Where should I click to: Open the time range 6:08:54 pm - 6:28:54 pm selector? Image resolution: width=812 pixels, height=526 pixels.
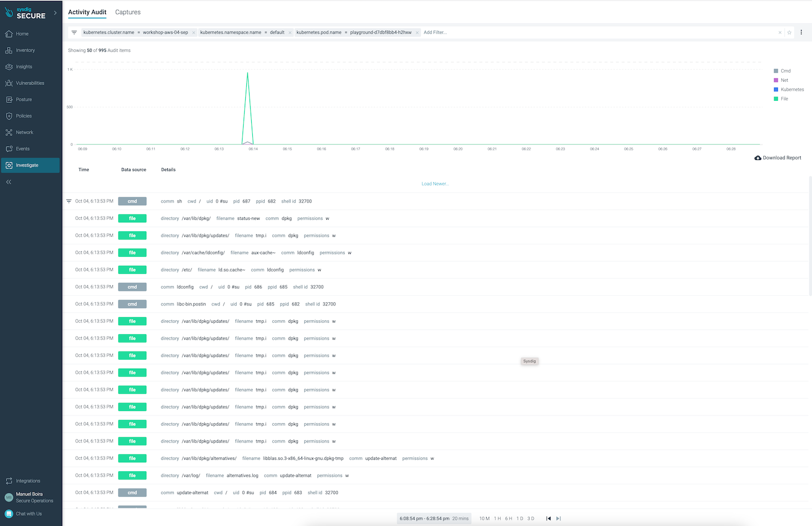[434, 518]
